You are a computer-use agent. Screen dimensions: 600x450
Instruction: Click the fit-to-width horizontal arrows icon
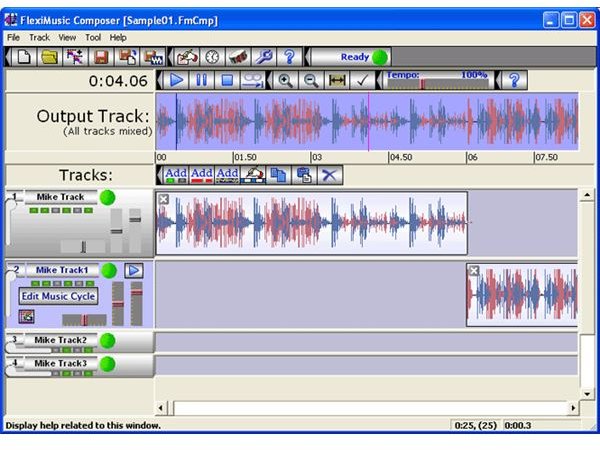tap(336, 80)
